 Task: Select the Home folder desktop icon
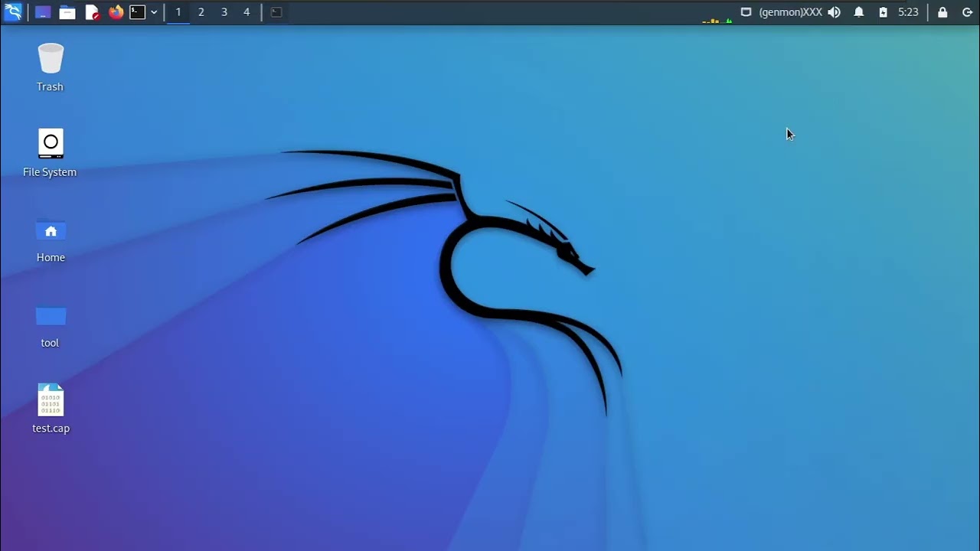coord(51,239)
